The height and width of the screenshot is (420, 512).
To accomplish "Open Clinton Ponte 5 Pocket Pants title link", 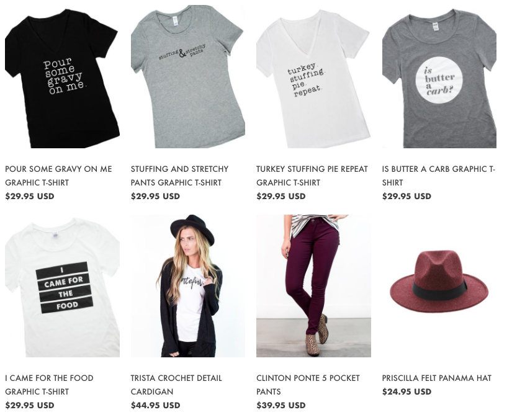I will 308,385.
